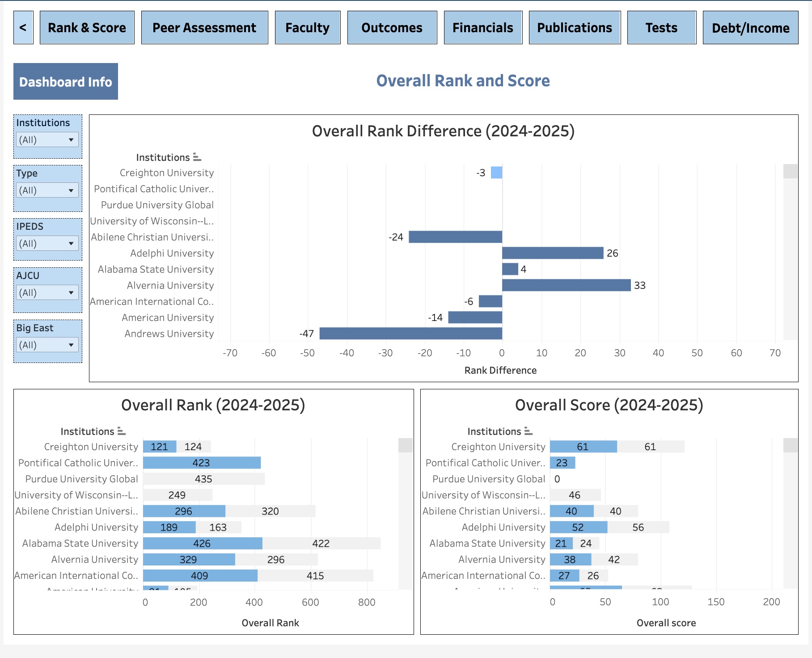Open the Tests tab
812x658 pixels.
point(662,28)
